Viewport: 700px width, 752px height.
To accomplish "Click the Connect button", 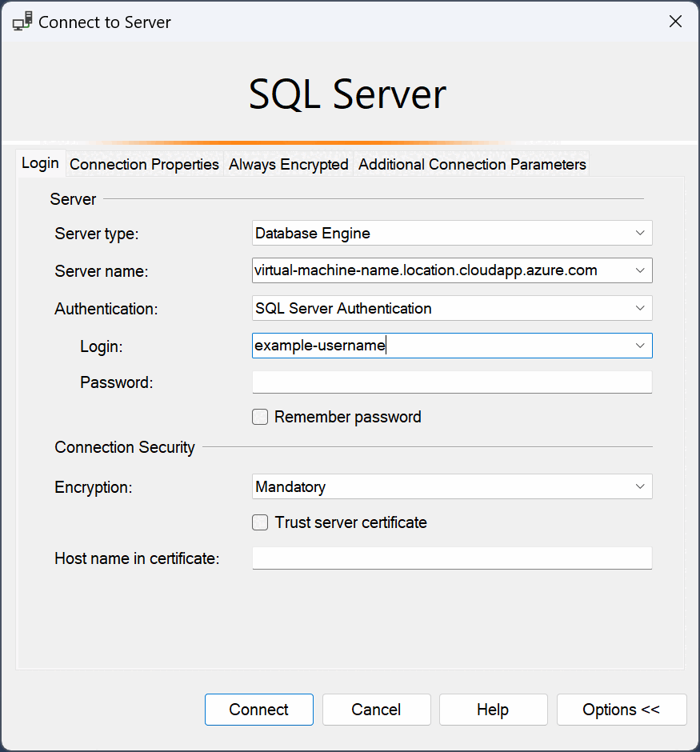I will (258, 710).
